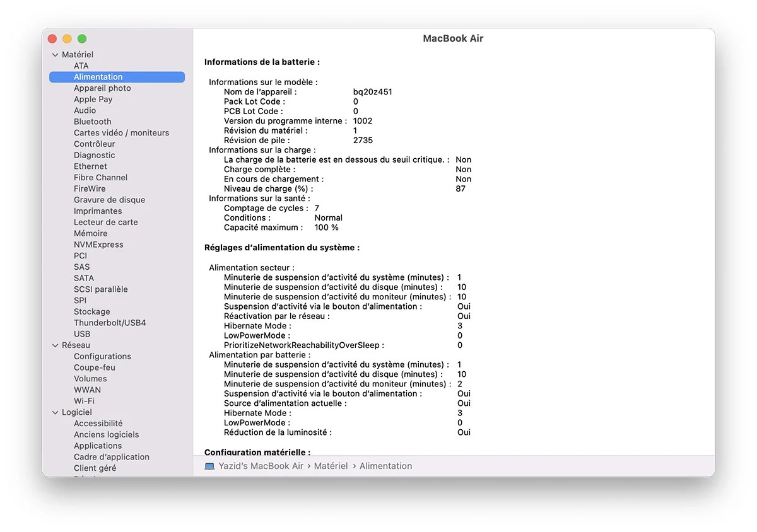Click Matériel in the path bar
Image resolution: width=757 pixels, height=532 pixels.
click(x=331, y=466)
